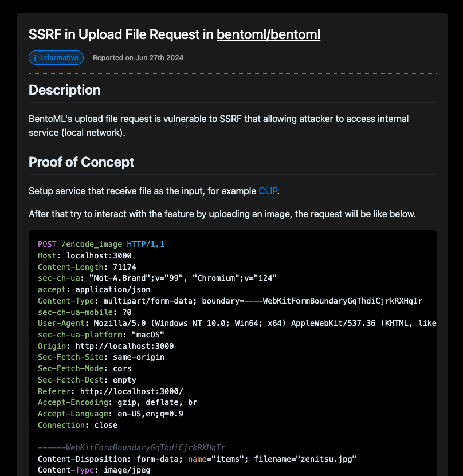463x476 pixels.
Task: Click the Accept-Encoding header line
Action: [117, 403]
